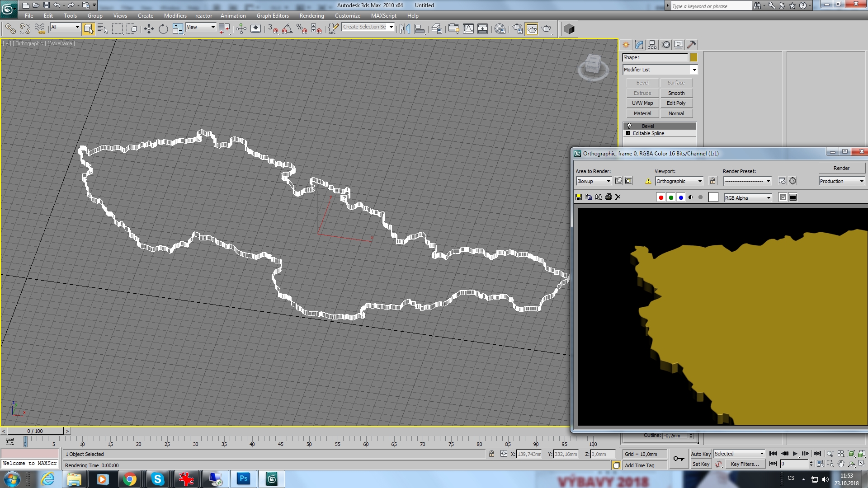Screen dimensions: 868x488
Task: Toggle the red channel display
Action: click(x=661, y=197)
